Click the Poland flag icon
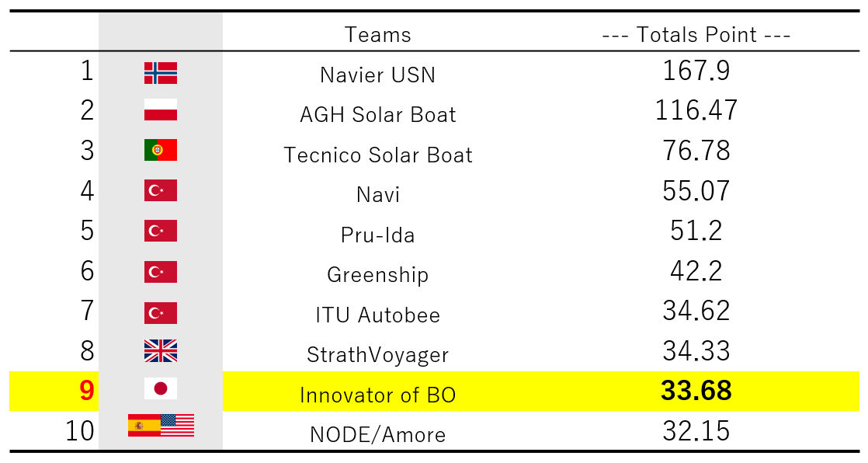This screenshot has width=868, height=463. (161, 110)
